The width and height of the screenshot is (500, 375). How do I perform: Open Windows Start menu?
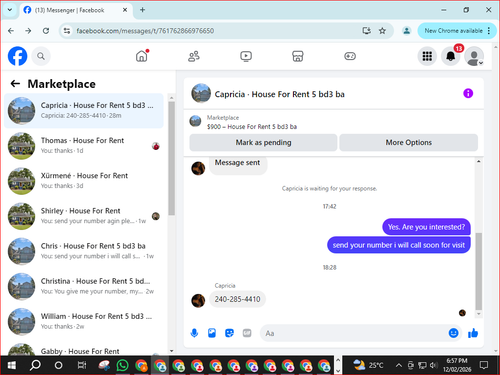point(12,365)
